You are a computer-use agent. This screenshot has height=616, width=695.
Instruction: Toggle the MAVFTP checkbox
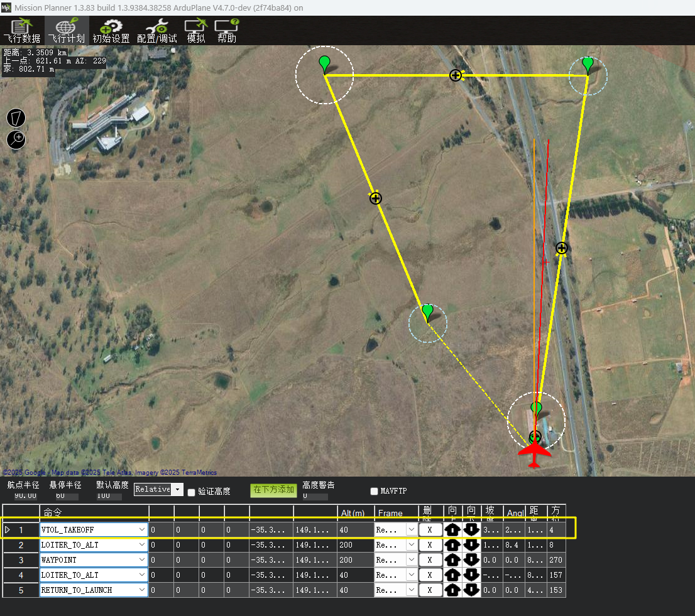click(x=375, y=492)
